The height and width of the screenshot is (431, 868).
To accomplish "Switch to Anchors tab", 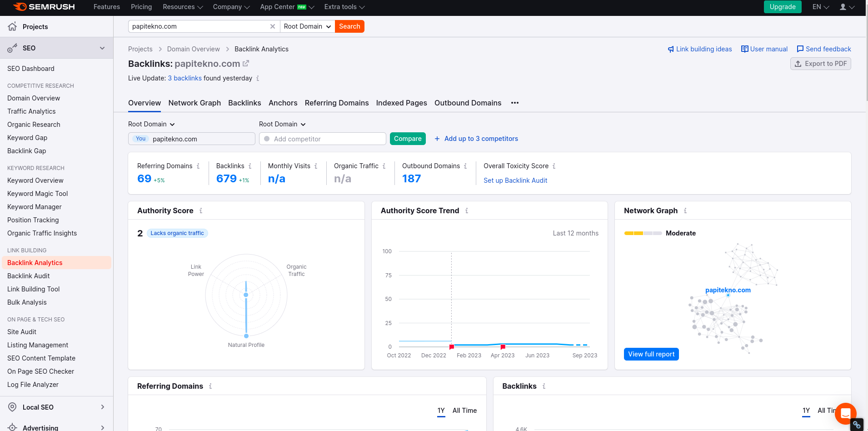I will click(283, 103).
